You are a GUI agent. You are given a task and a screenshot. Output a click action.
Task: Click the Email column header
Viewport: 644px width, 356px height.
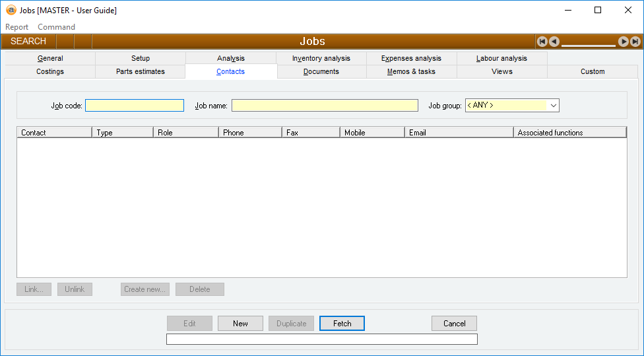(x=459, y=133)
